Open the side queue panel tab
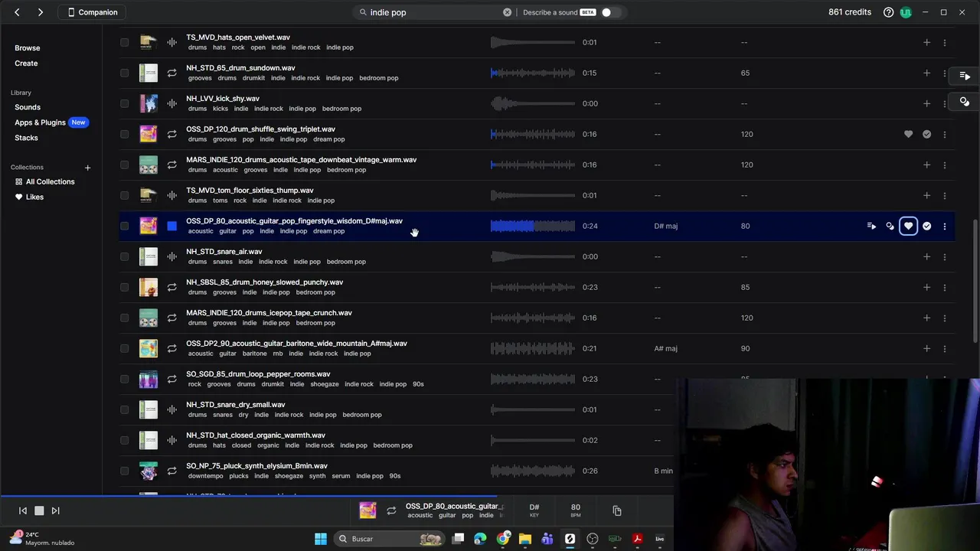This screenshot has height=551, width=980. tap(965, 76)
